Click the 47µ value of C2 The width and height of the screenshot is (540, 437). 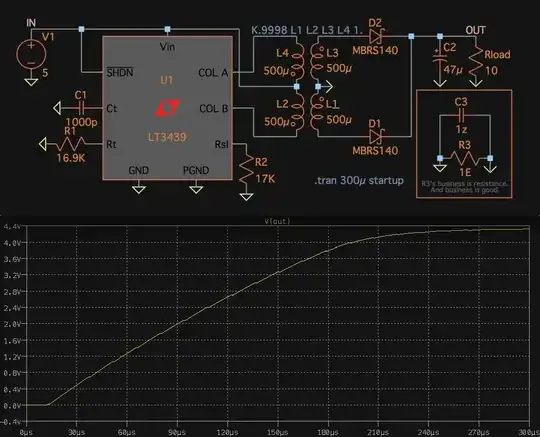pos(453,70)
